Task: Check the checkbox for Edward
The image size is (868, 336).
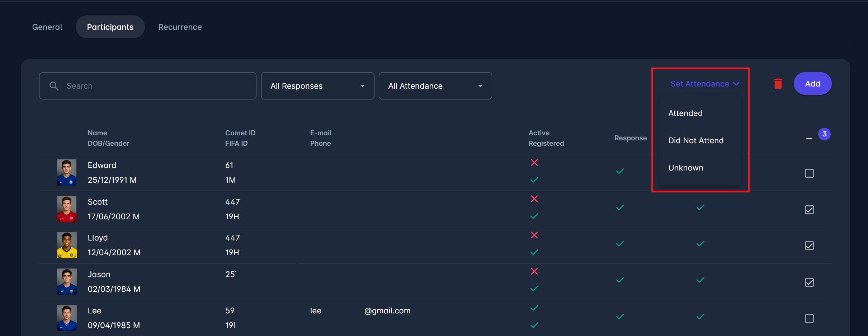Action: (809, 173)
